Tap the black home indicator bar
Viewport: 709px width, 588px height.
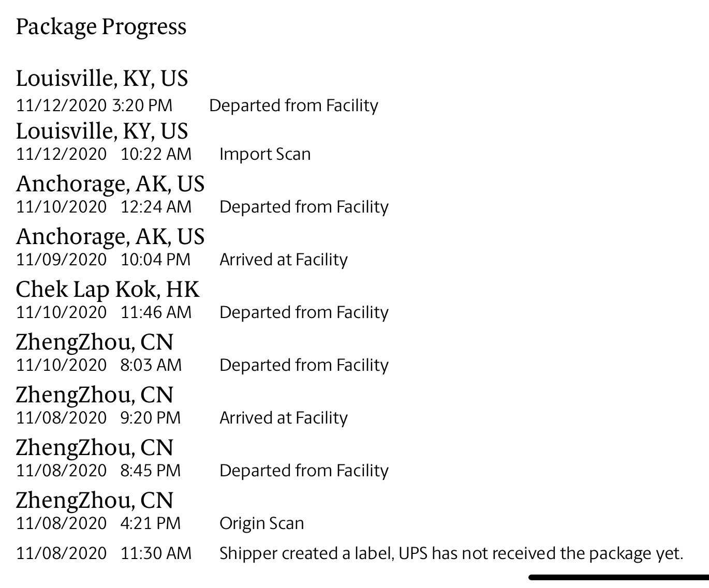coord(618,577)
